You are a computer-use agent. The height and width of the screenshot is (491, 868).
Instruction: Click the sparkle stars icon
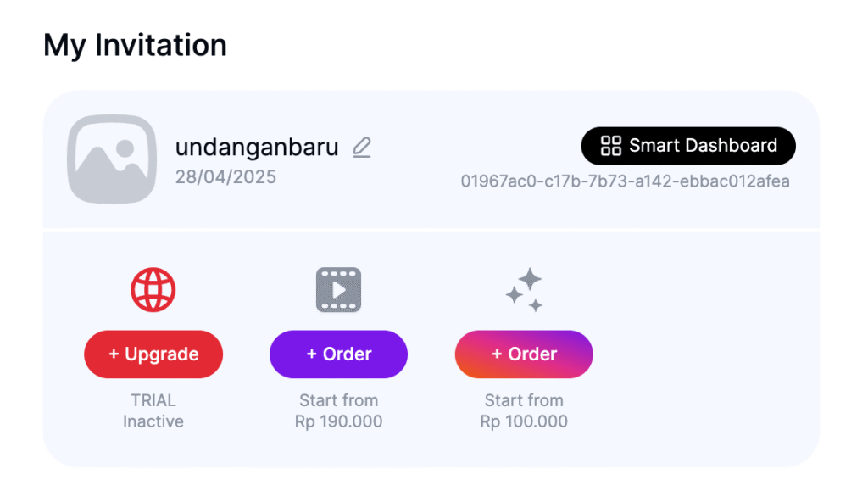(524, 289)
